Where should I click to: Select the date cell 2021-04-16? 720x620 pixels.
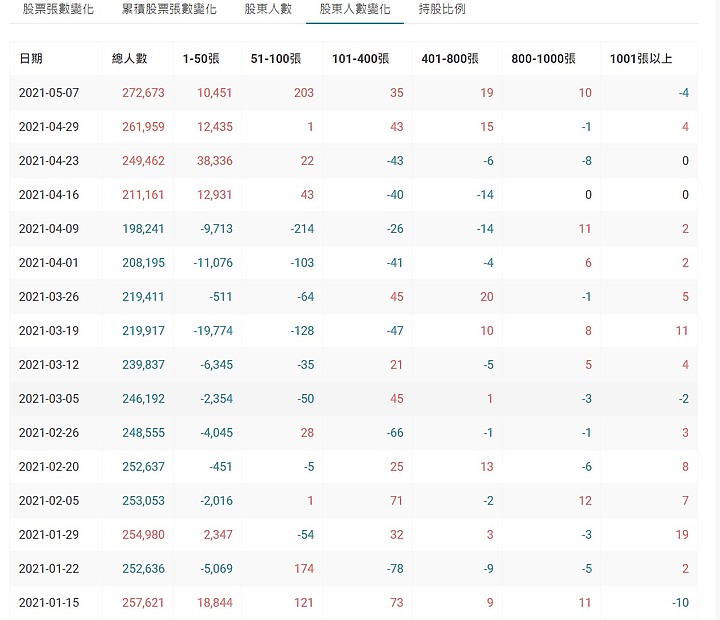(x=49, y=195)
